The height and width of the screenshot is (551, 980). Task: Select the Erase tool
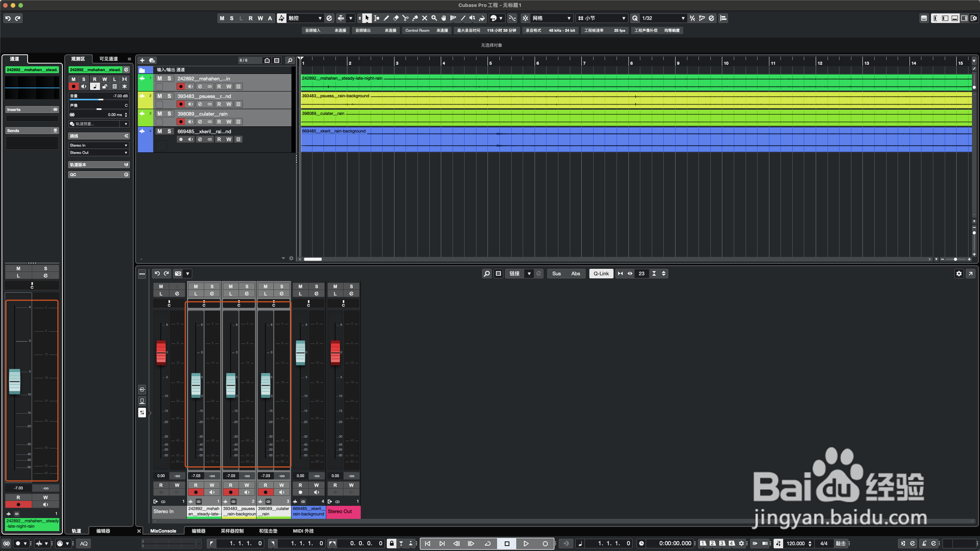[396, 18]
